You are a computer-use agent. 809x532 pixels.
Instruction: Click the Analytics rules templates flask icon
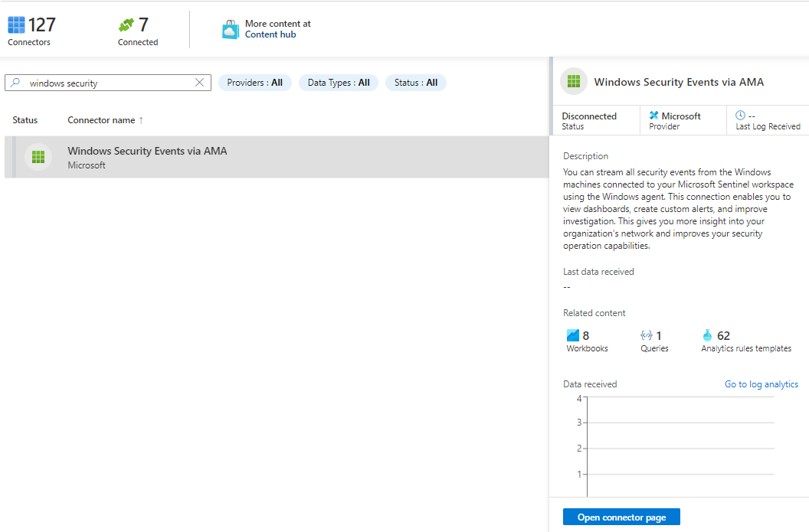coord(707,335)
